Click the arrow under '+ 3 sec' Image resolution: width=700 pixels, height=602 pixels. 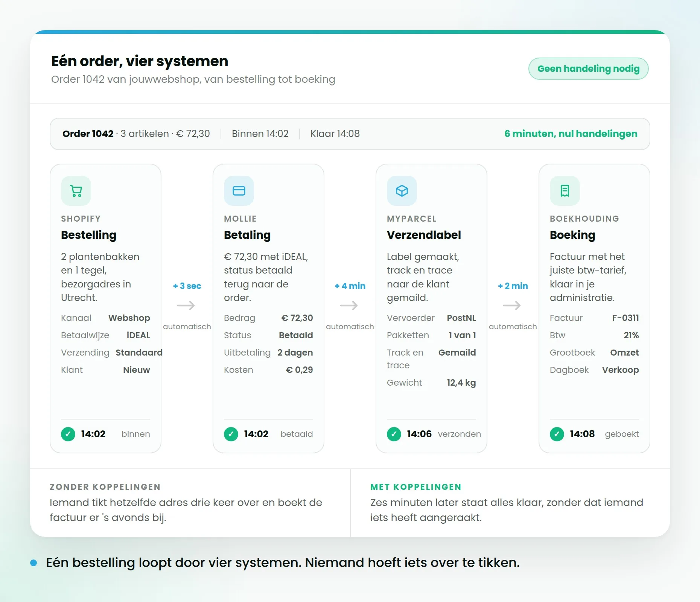point(186,305)
